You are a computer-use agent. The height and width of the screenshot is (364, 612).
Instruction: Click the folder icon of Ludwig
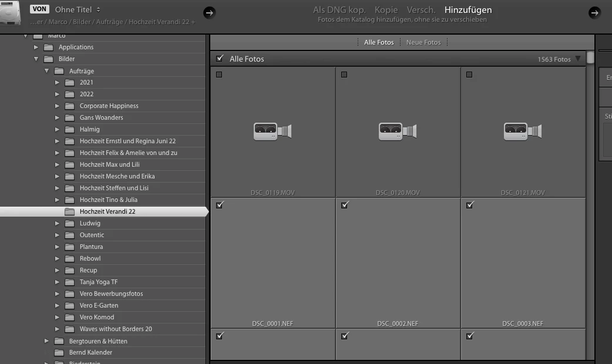[x=69, y=223]
